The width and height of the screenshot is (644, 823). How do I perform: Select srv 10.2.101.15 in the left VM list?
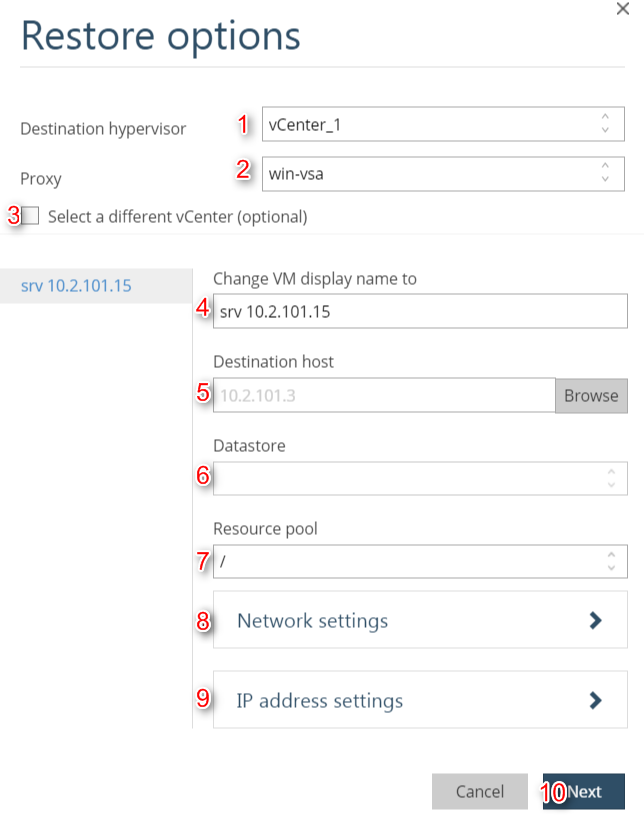76,286
